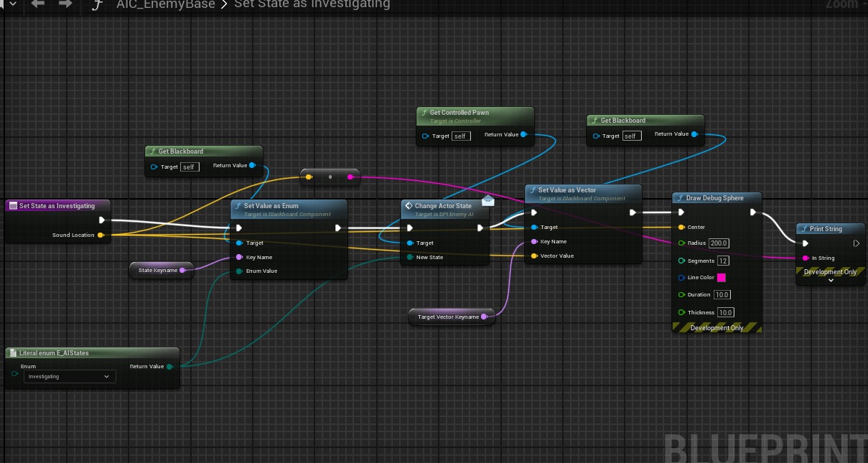The width and height of the screenshot is (868, 463).
Task: Click the exec output pin of Set State as Investigating
Action: (101, 220)
